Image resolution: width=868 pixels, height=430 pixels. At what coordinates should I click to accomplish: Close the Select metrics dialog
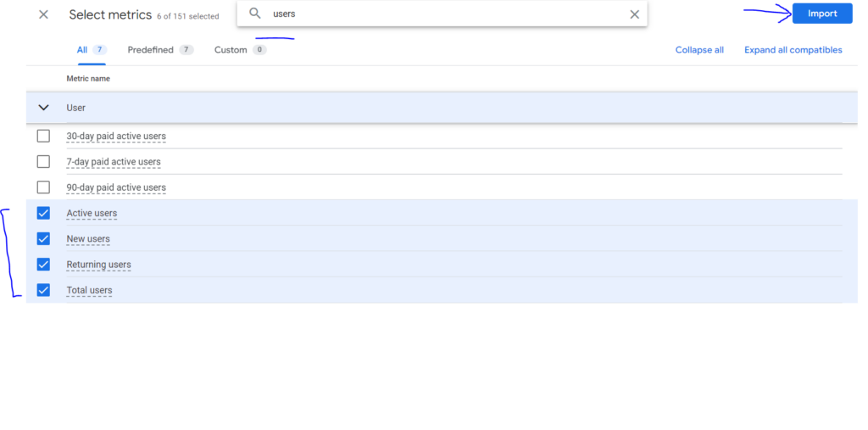tap(43, 14)
